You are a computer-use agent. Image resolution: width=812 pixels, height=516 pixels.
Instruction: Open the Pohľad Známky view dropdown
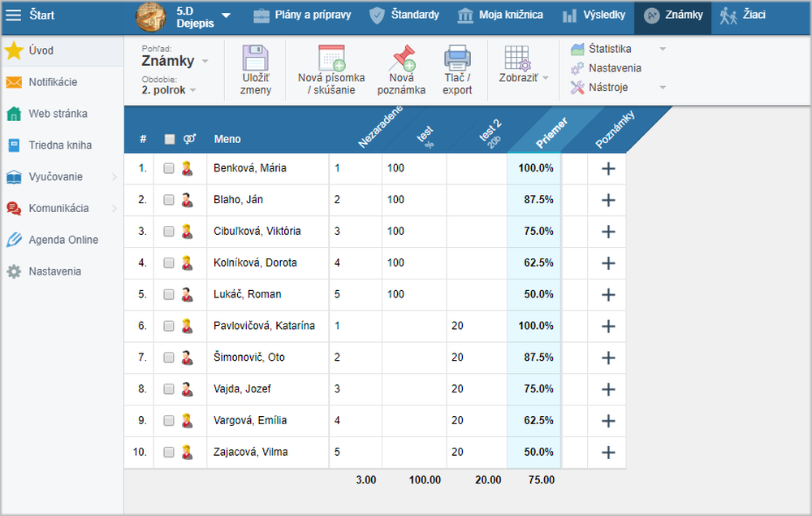point(175,61)
